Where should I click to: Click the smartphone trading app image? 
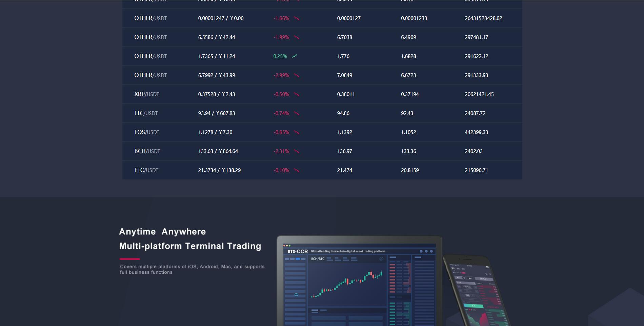click(476, 292)
